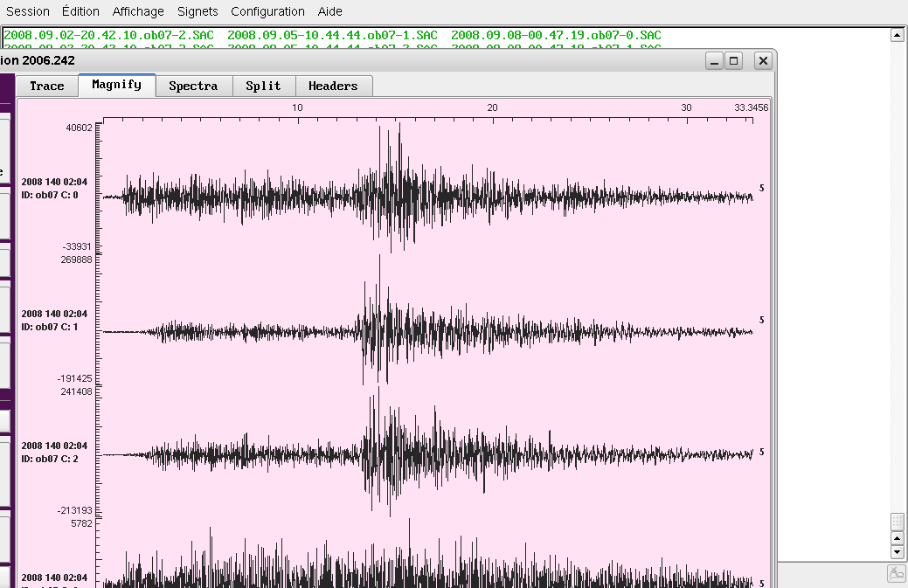This screenshot has height=588, width=908.
Task: Click the dotted scrollbar grip handle
Action: click(x=897, y=522)
